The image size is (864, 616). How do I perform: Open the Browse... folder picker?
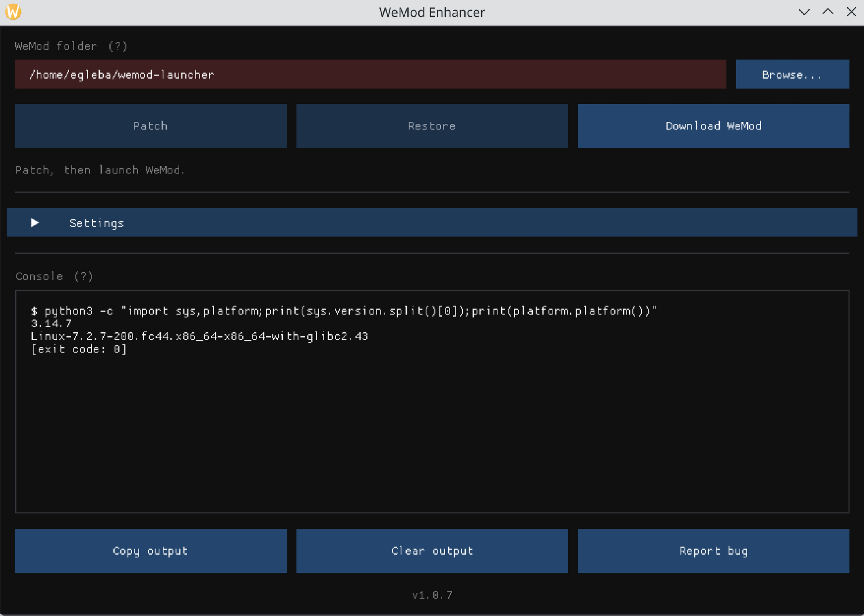[792, 74]
